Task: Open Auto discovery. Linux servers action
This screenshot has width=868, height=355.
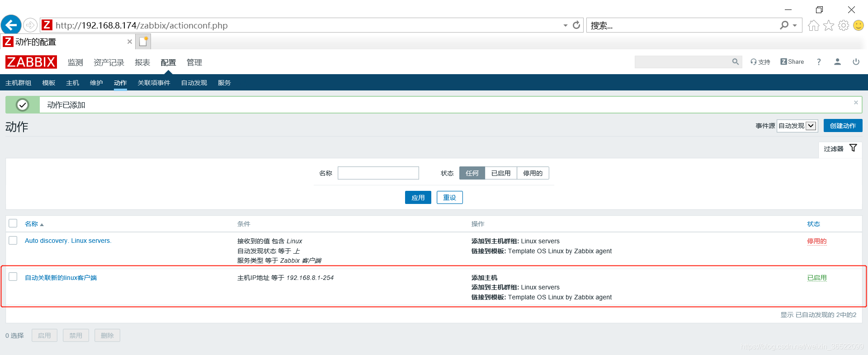Action: click(68, 241)
